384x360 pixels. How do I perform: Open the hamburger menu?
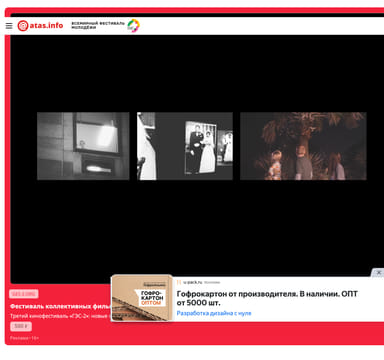coord(9,26)
